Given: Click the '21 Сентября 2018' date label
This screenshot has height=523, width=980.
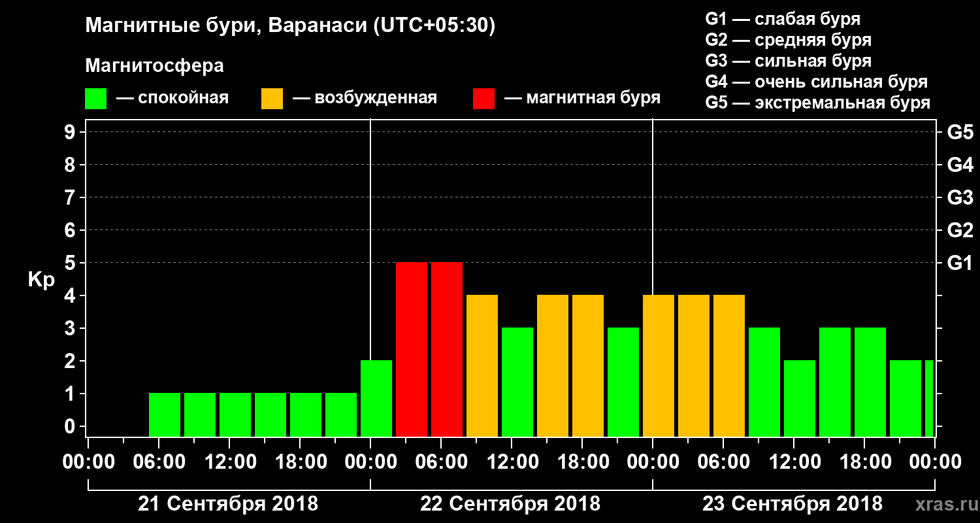Looking at the screenshot, I should [x=228, y=504].
